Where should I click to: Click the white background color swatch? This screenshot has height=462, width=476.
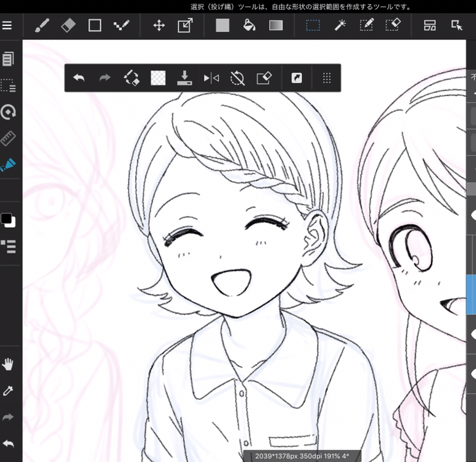click(x=12, y=224)
